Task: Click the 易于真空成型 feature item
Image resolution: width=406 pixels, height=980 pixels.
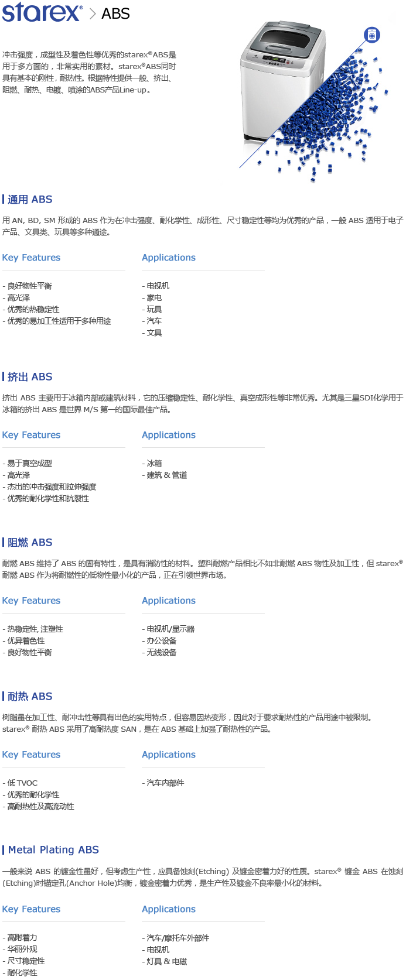Action: click(x=29, y=464)
